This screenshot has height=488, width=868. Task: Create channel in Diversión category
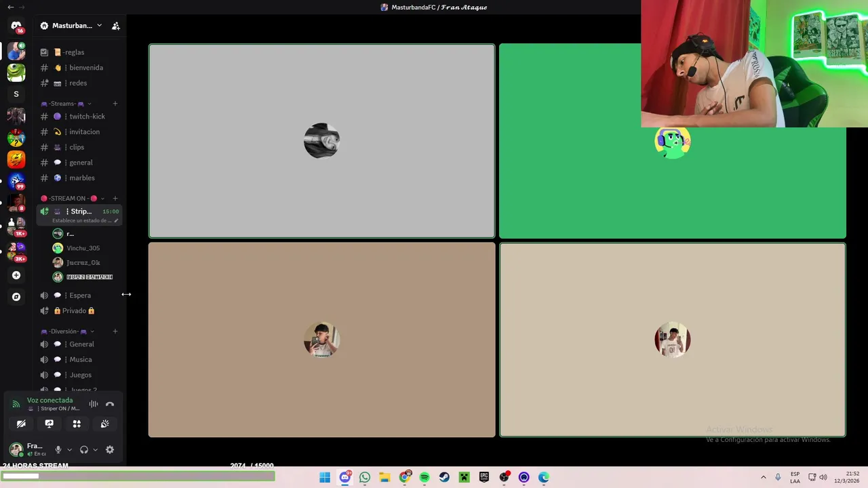pyautogui.click(x=115, y=331)
